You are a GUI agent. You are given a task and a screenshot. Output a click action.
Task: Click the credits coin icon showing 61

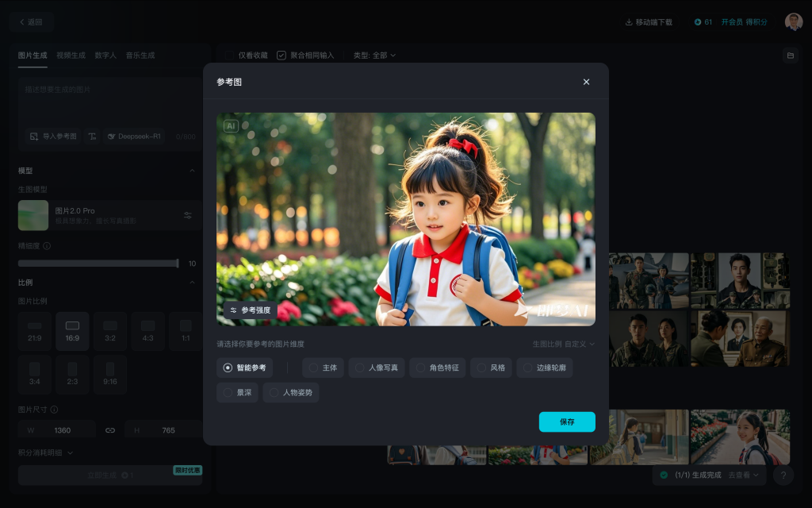[698, 21]
